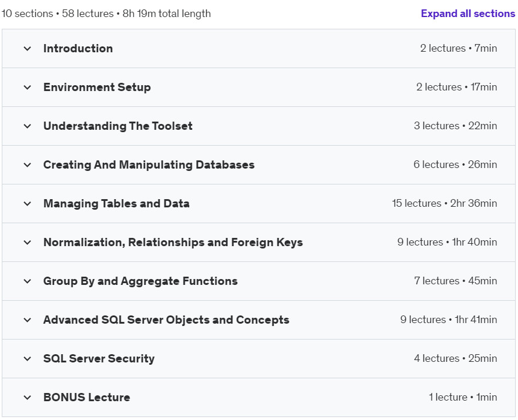
Task: Select Advanced SQL Server Objects and Concepts title
Action: click(166, 320)
